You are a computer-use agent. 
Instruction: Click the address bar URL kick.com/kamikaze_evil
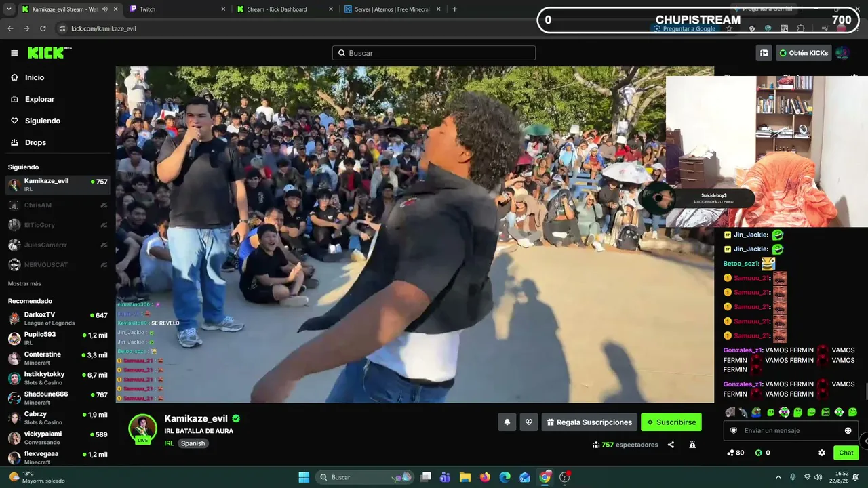click(104, 28)
